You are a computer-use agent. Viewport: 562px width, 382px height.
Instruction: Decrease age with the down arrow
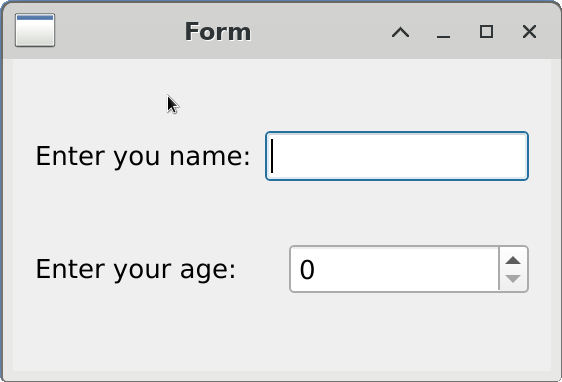(x=513, y=279)
